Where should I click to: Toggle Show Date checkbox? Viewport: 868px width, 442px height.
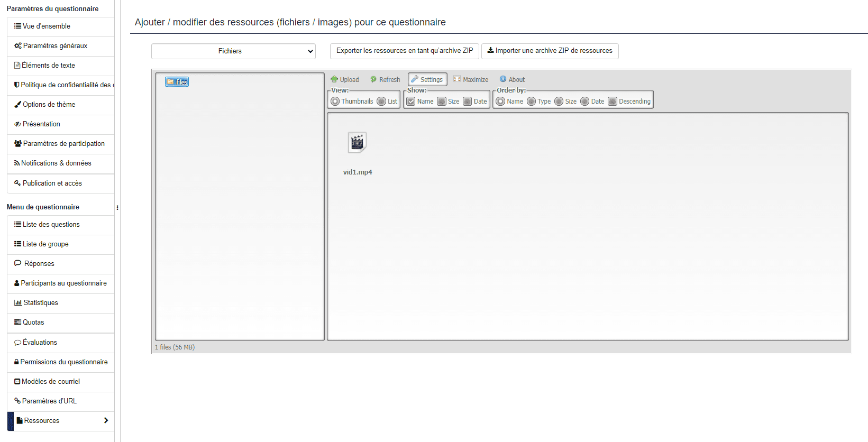[x=468, y=102]
